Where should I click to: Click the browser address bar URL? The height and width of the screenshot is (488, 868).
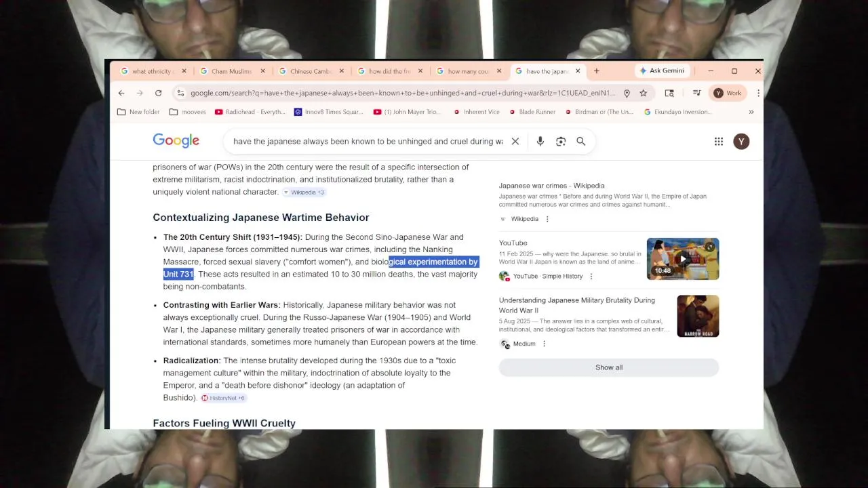(403, 93)
